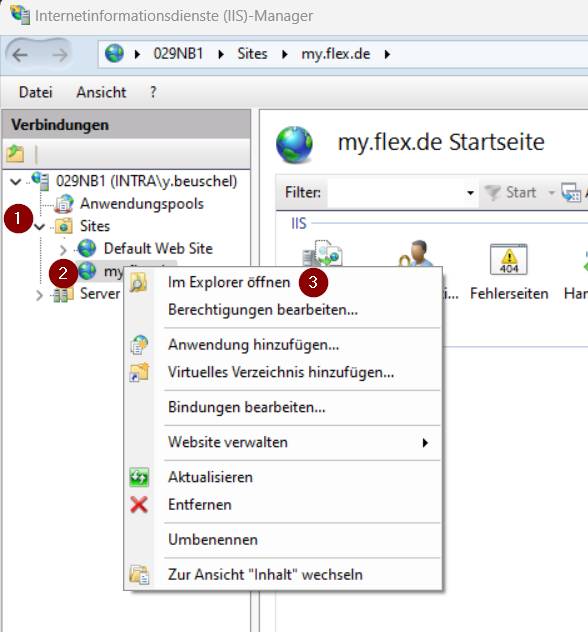Click the Default Web Site globe icon

(x=87, y=248)
